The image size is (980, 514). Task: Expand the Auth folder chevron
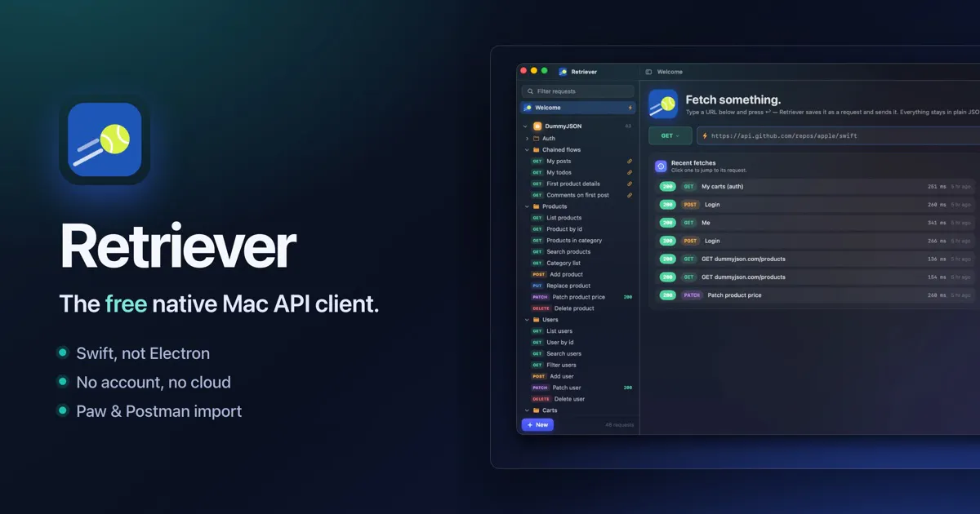pyautogui.click(x=527, y=139)
